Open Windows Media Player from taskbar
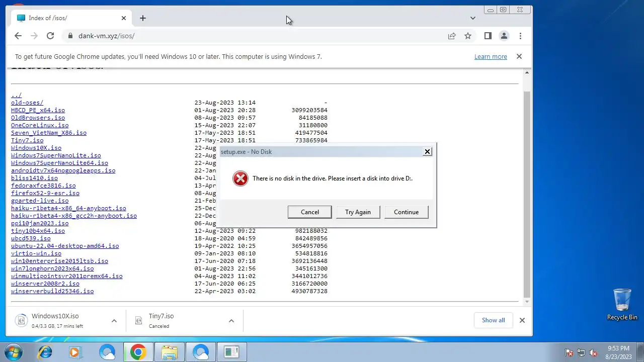644x362 pixels. pos(75,352)
